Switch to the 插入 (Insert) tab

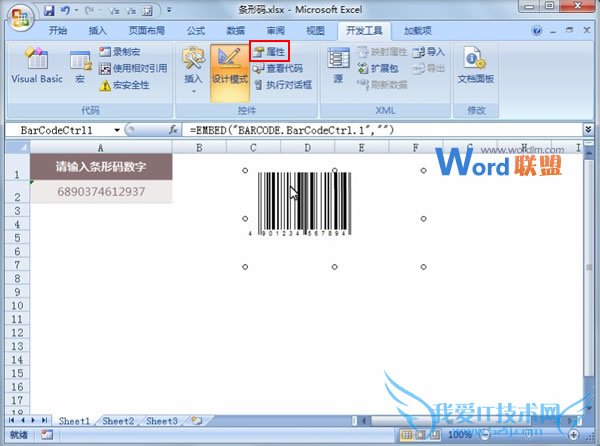pyautogui.click(x=97, y=30)
